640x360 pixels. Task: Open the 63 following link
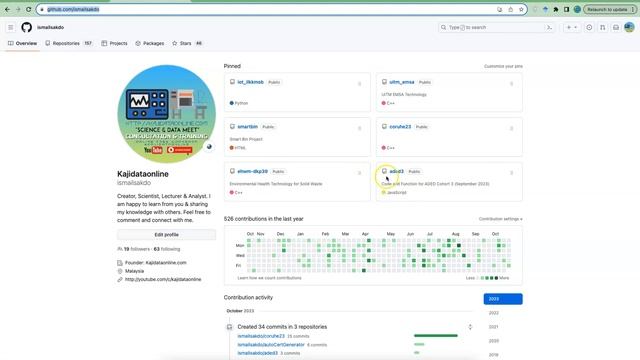tap(167, 249)
